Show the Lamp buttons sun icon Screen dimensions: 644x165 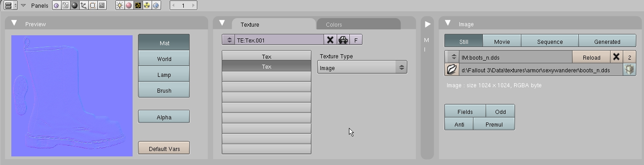119,5
